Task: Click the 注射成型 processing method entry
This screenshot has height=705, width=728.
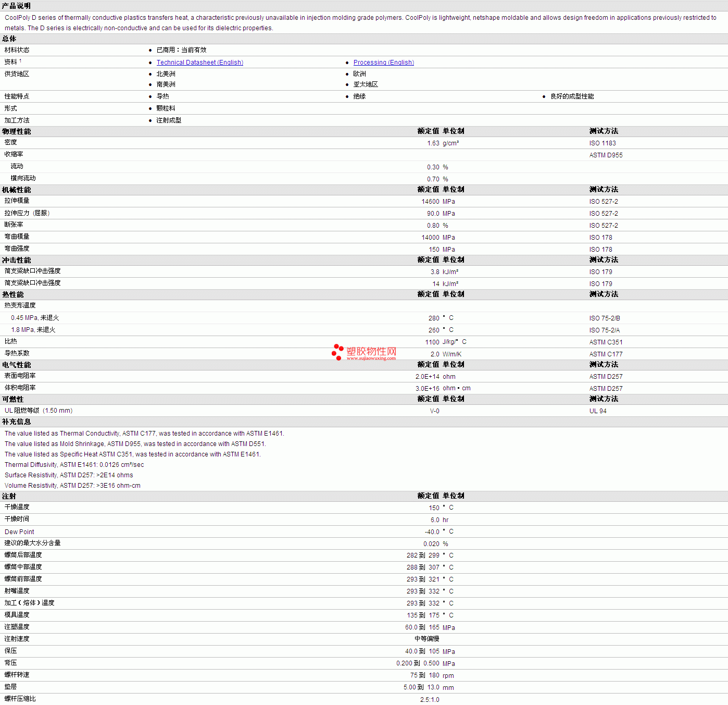Action: (x=169, y=120)
